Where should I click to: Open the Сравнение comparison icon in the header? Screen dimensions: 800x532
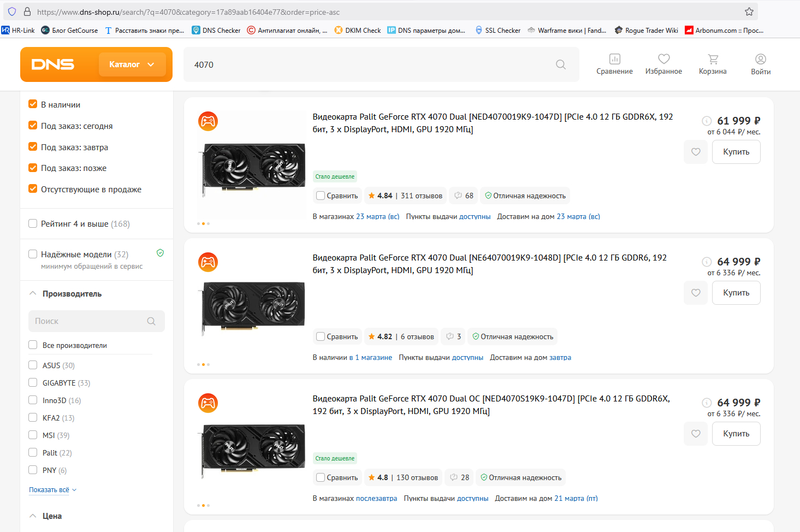pyautogui.click(x=614, y=64)
